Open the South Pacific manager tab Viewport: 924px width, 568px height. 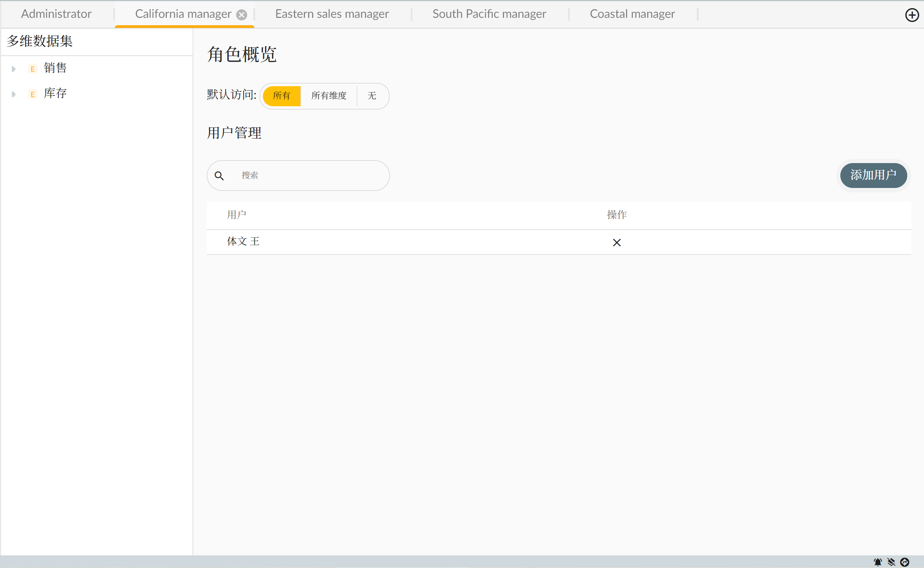(489, 14)
